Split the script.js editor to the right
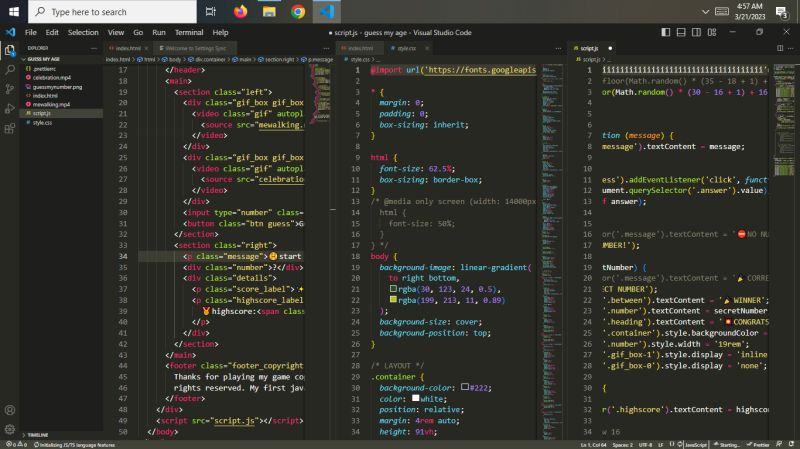Image resolution: width=800 pixels, height=449 pixels. coord(780,47)
